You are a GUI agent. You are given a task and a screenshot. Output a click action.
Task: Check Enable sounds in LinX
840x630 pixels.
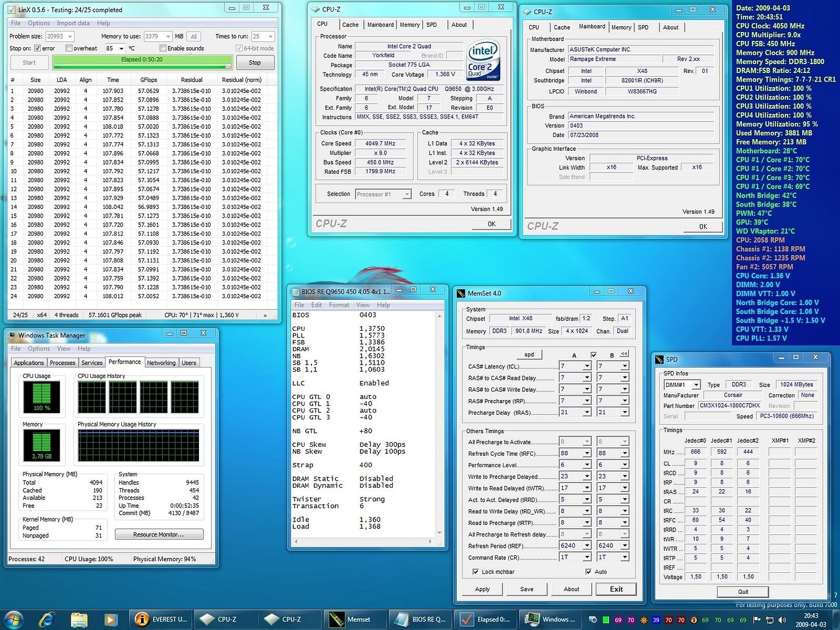pos(163,48)
